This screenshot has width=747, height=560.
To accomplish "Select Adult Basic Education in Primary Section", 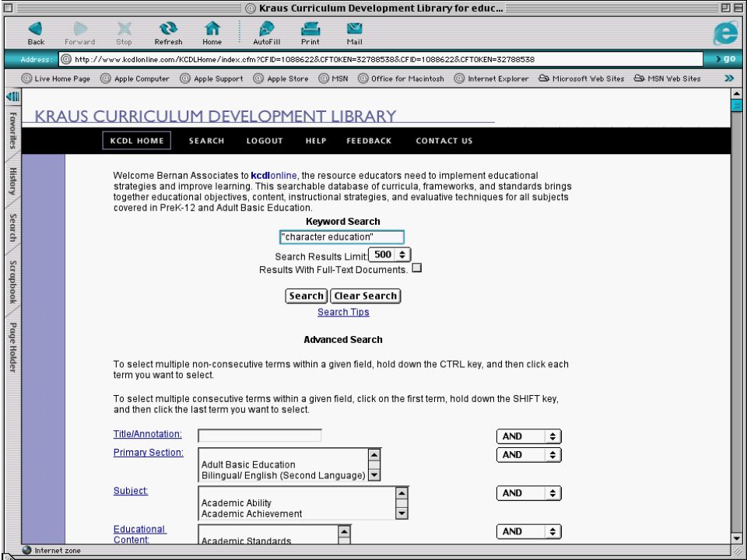I will coord(248,464).
